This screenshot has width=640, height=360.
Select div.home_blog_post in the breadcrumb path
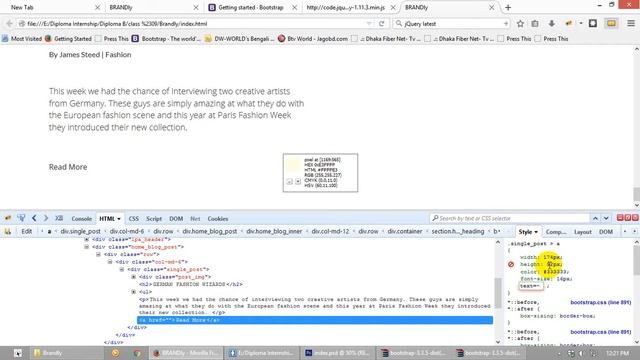pos(210,231)
